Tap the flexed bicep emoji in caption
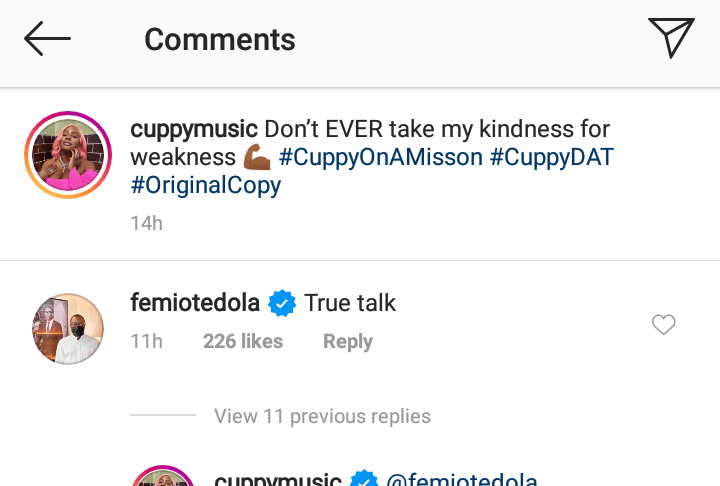The image size is (720, 486). [257, 158]
